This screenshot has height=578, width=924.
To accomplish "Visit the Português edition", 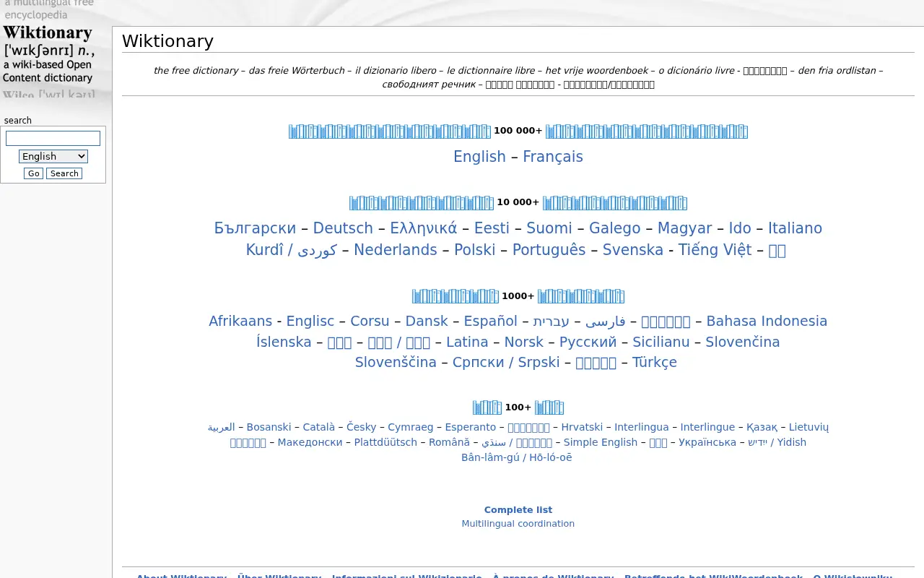I will (x=549, y=250).
